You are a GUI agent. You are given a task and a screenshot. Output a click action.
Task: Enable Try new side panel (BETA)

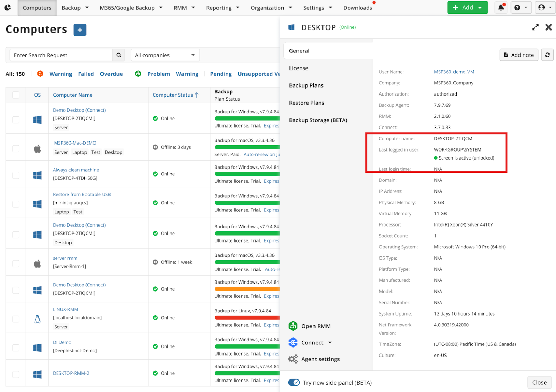[294, 382]
